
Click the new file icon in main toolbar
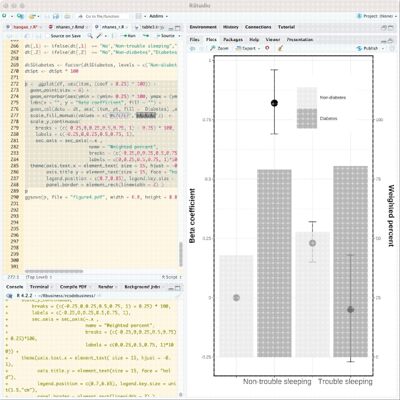(x=4, y=16)
